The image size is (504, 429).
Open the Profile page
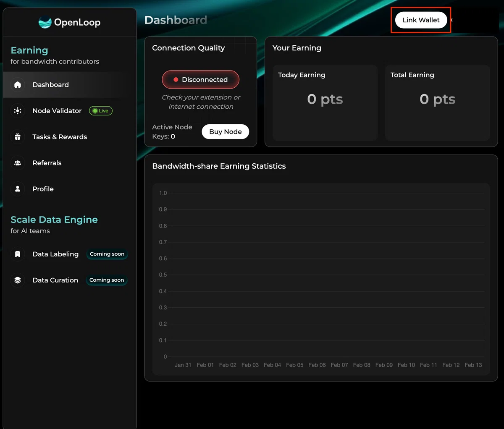coord(70,189)
